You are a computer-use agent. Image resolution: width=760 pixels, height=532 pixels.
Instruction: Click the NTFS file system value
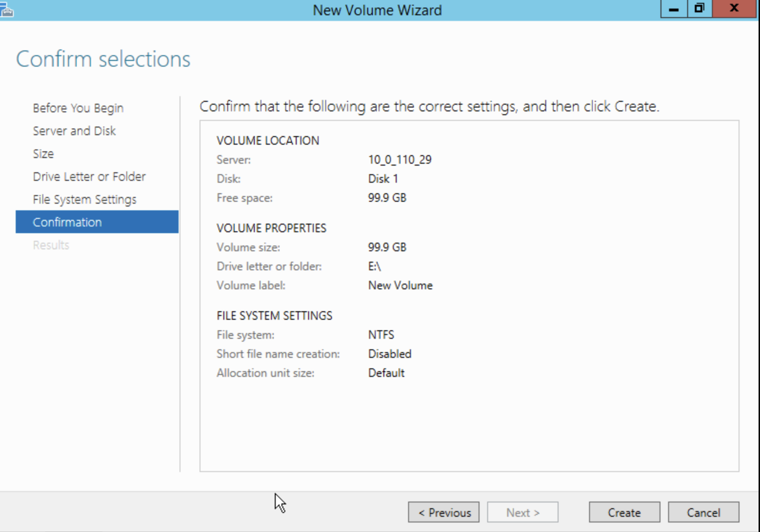(x=381, y=335)
